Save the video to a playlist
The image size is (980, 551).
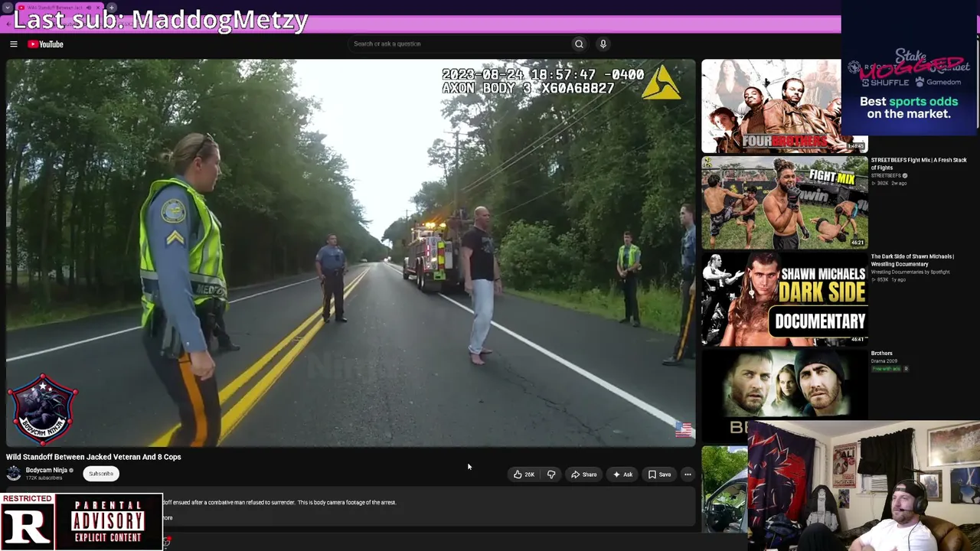[660, 474]
